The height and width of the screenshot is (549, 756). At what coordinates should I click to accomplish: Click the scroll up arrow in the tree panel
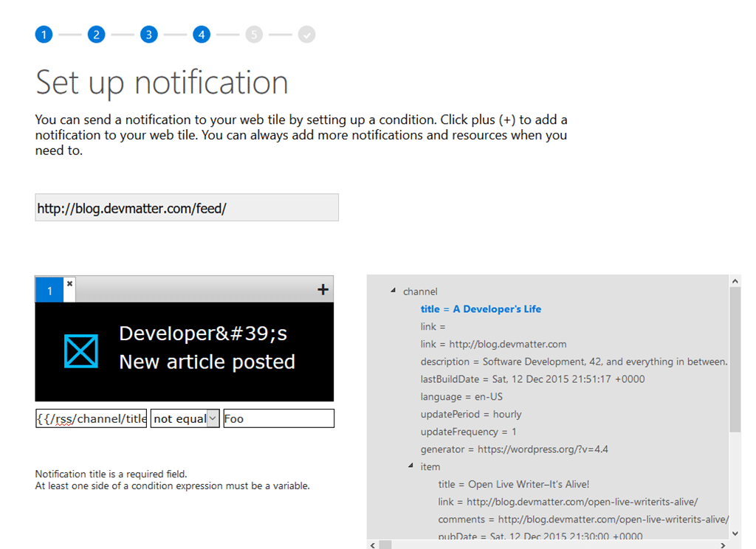click(x=735, y=281)
